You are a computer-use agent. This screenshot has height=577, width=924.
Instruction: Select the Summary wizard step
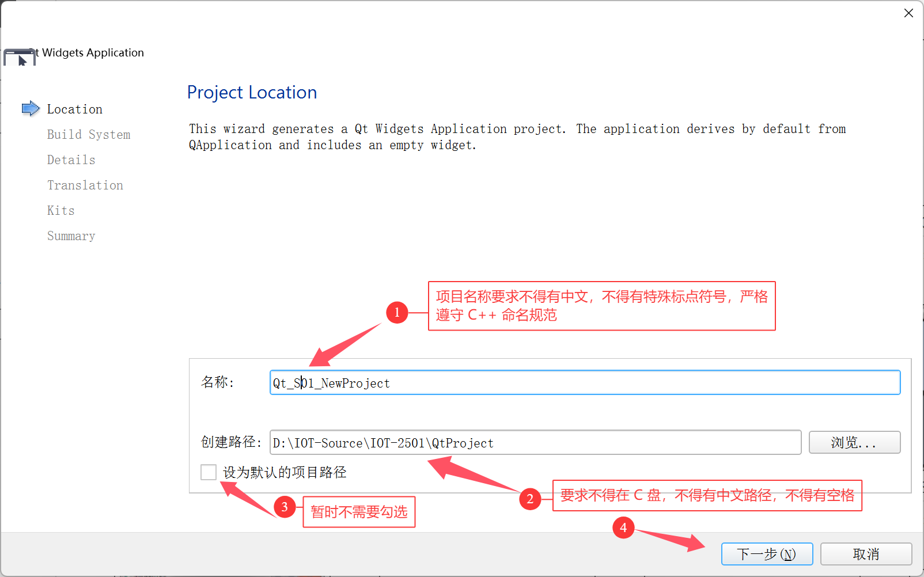tap(71, 236)
